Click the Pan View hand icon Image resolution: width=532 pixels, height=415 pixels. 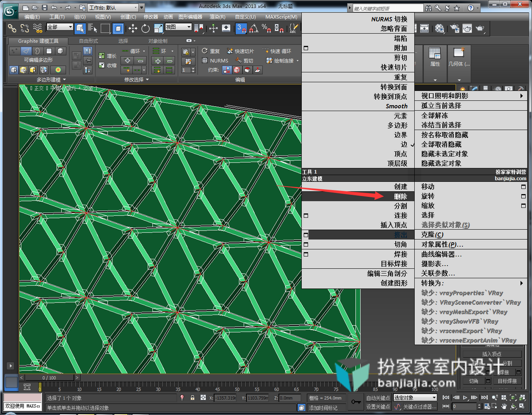(x=504, y=406)
